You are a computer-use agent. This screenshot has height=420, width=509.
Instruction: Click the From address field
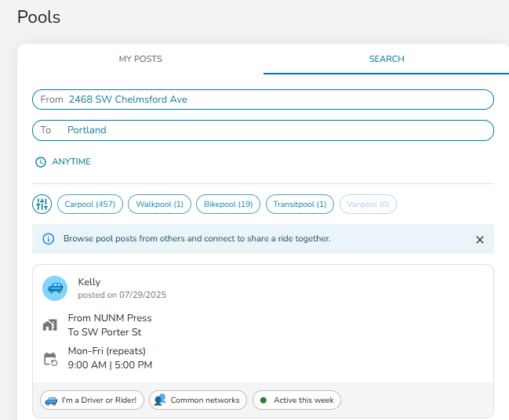(263, 100)
